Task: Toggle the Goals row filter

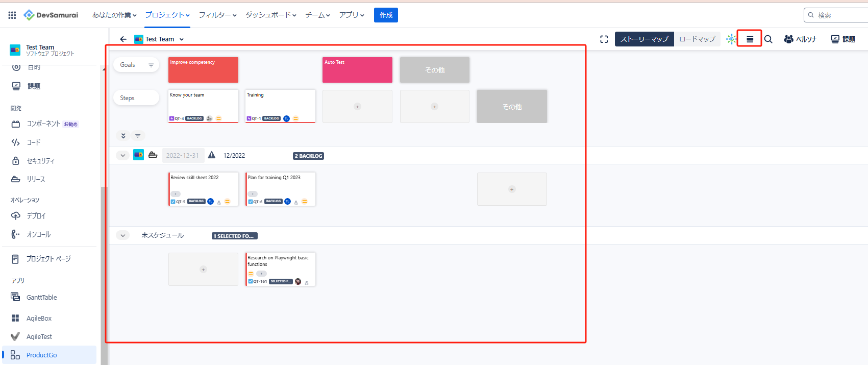Action: [x=151, y=65]
